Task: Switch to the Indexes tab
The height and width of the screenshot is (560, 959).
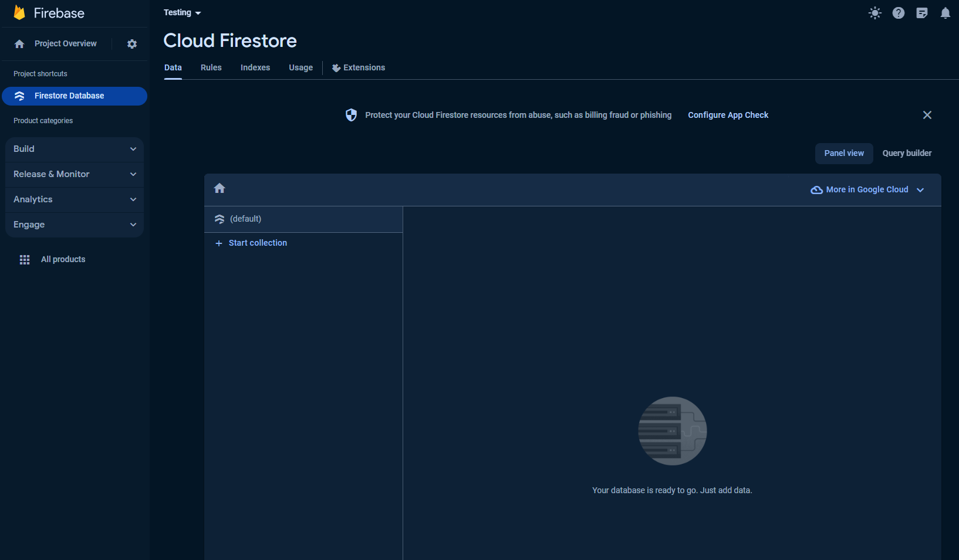Action: [255, 67]
